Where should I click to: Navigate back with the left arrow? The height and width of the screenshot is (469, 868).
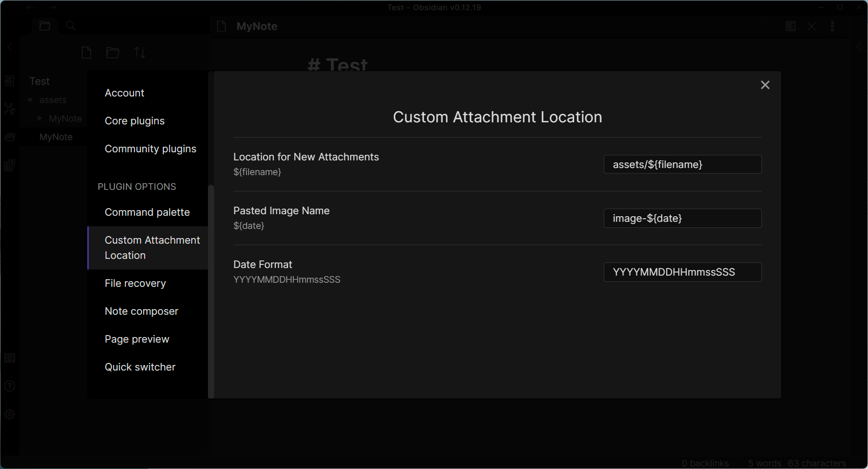click(x=30, y=7)
